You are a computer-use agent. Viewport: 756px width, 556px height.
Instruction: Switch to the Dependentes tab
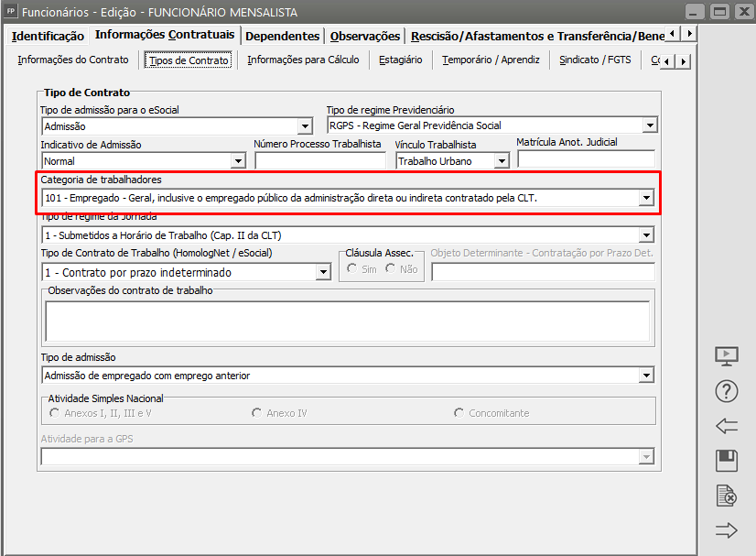point(283,36)
